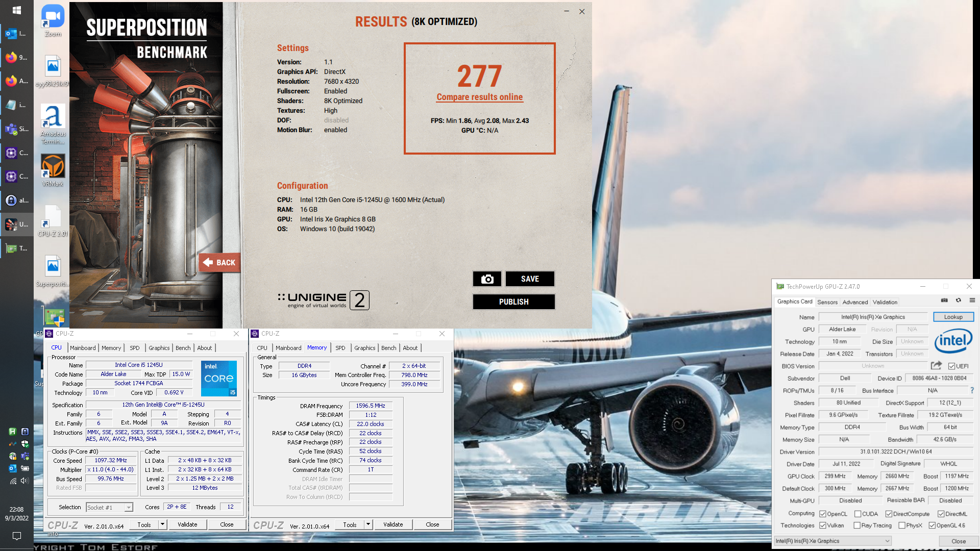Switch to Unigine Superposition taskbar icon
The width and height of the screenshot is (980, 551).
(x=16, y=224)
